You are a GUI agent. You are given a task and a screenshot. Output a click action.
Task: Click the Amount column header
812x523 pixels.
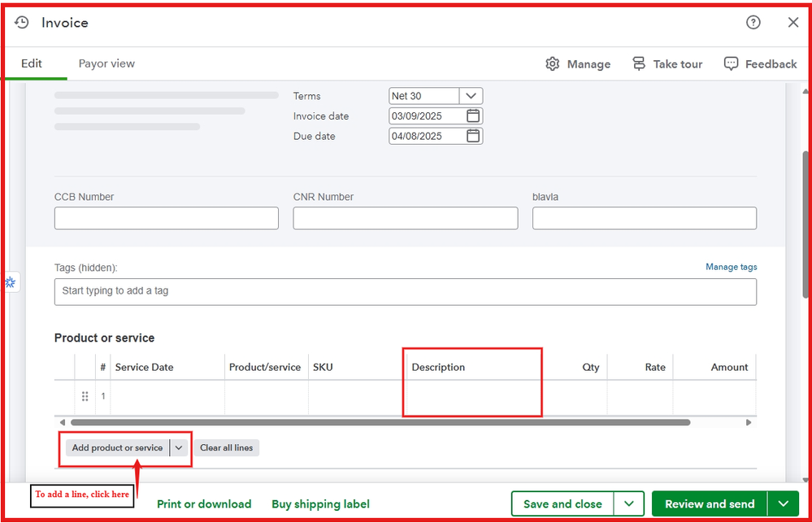click(x=729, y=367)
